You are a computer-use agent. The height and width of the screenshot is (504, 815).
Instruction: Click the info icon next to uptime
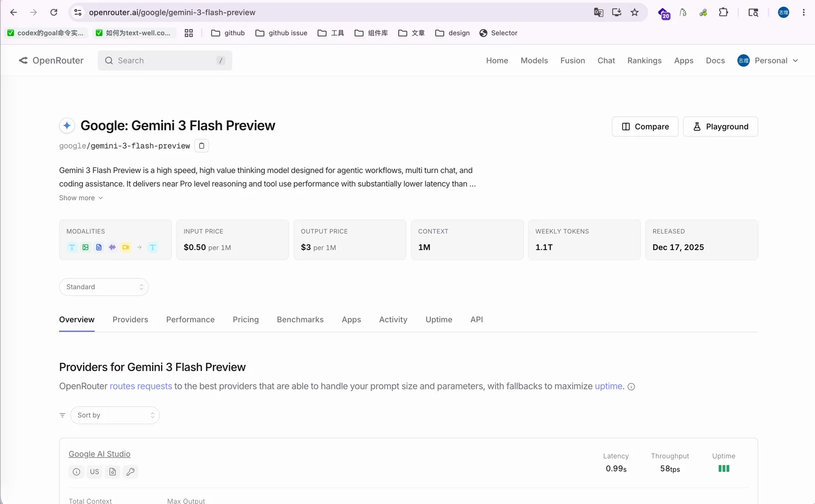point(631,387)
